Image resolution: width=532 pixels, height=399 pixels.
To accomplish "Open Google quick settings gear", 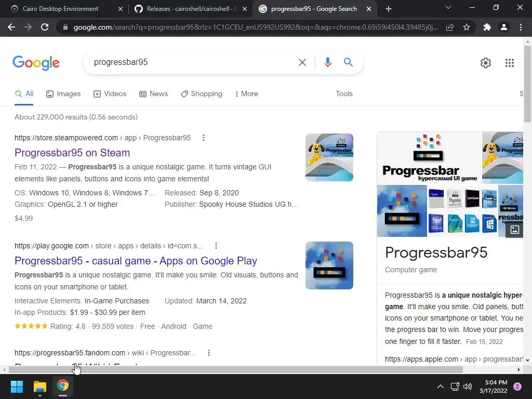I will [x=486, y=63].
